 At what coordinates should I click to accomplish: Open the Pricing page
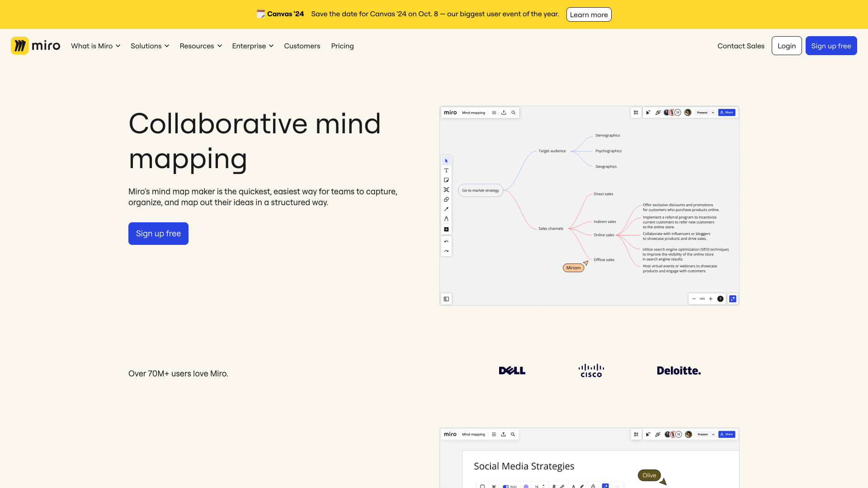coord(342,46)
